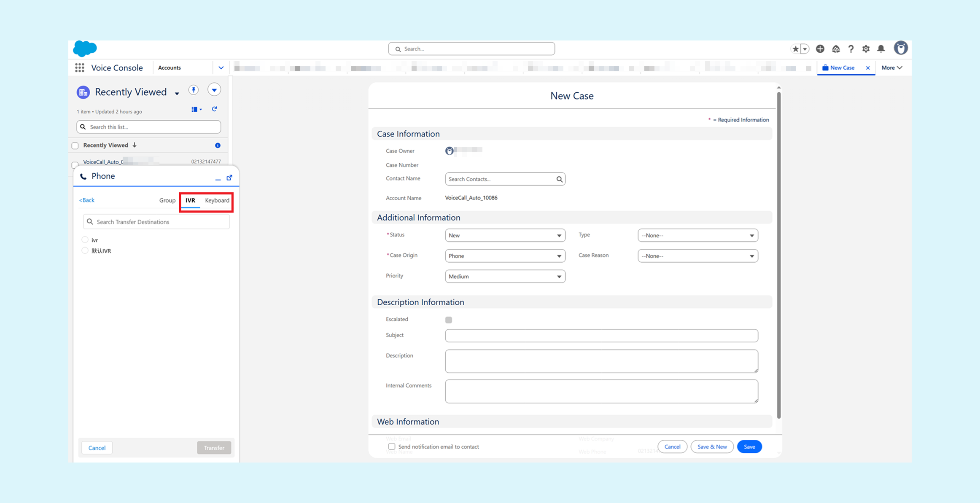This screenshot has height=503, width=980.
Task: Click account name VoiceCall_Auto_10086
Action: point(471,198)
